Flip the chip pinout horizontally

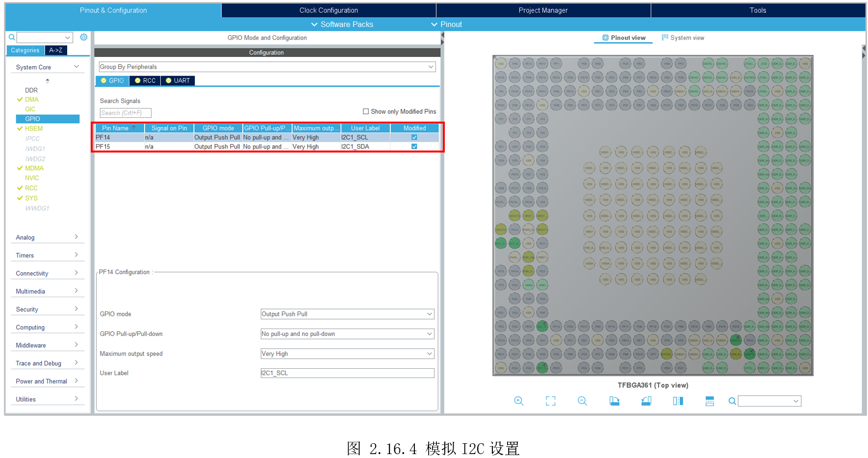pos(678,401)
